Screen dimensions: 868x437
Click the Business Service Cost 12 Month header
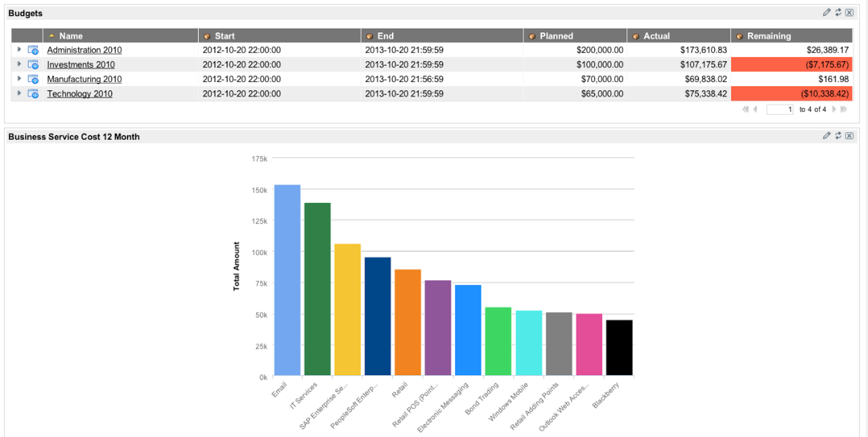tap(74, 136)
